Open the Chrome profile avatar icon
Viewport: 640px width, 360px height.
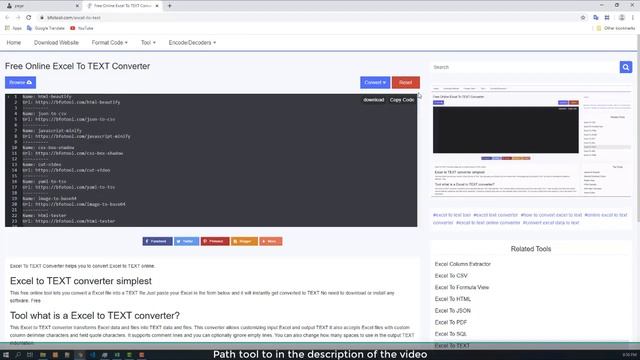(x=622, y=18)
